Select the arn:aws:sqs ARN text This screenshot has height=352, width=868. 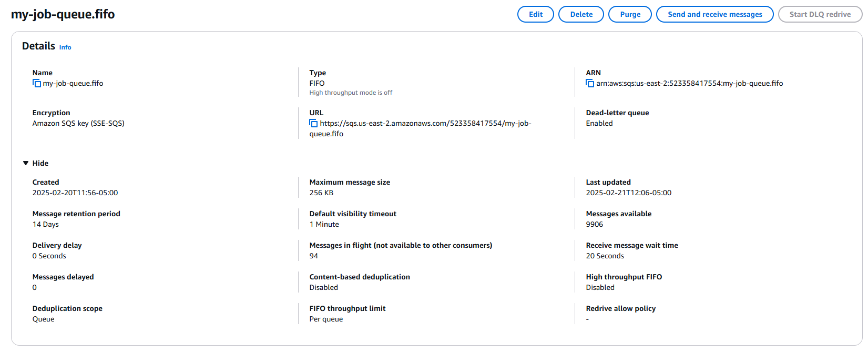coord(689,83)
